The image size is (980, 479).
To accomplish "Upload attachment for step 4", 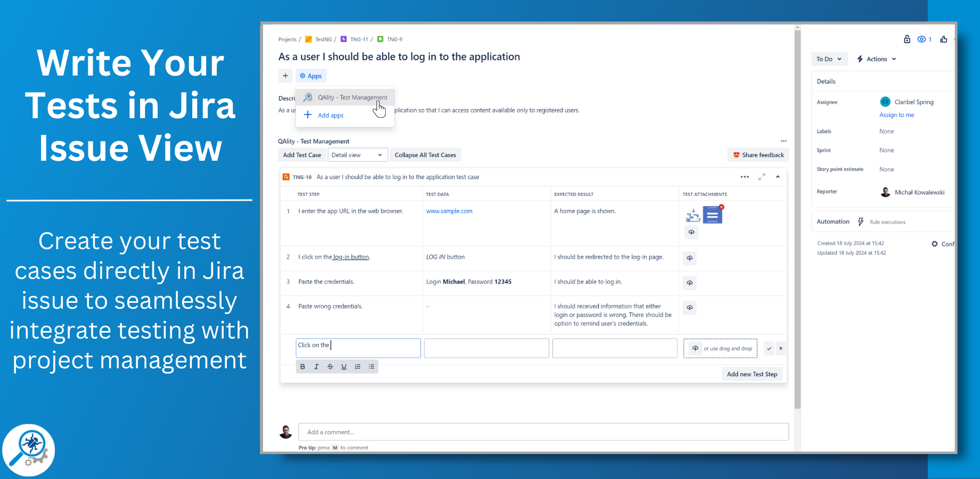I will (690, 308).
